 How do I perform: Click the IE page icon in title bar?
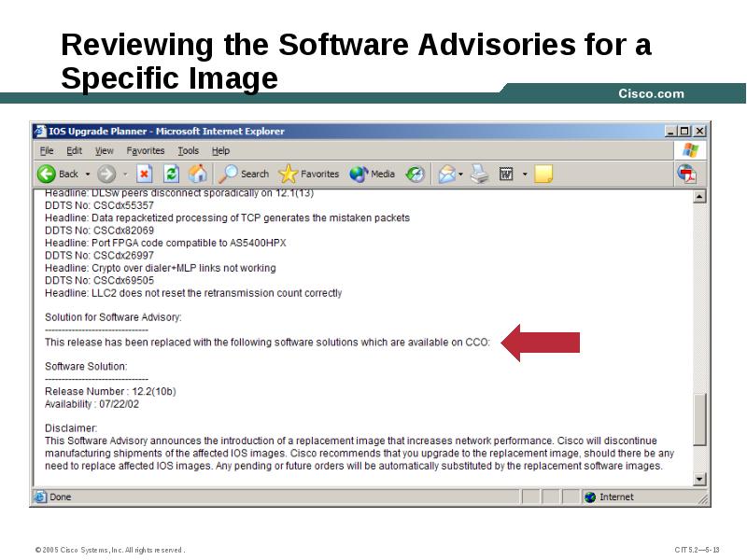click(41, 131)
